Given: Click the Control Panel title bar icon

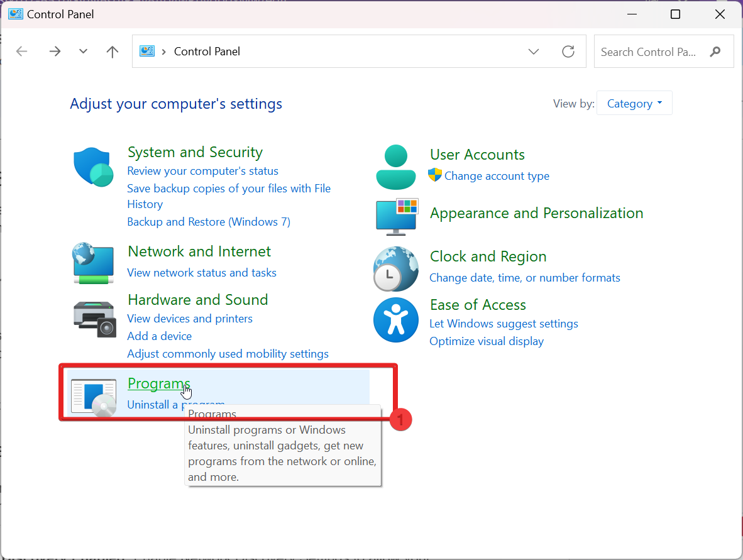Looking at the screenshot, I should click(x=16, y=14).
